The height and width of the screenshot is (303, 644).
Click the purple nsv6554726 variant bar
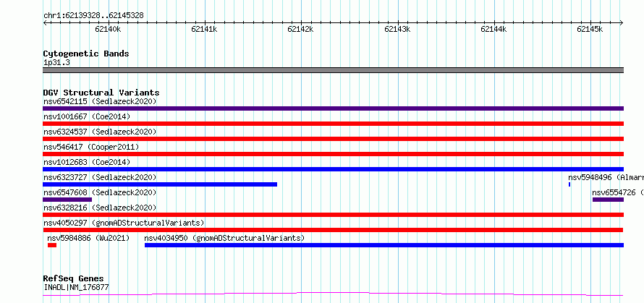(x=608, y=200)
